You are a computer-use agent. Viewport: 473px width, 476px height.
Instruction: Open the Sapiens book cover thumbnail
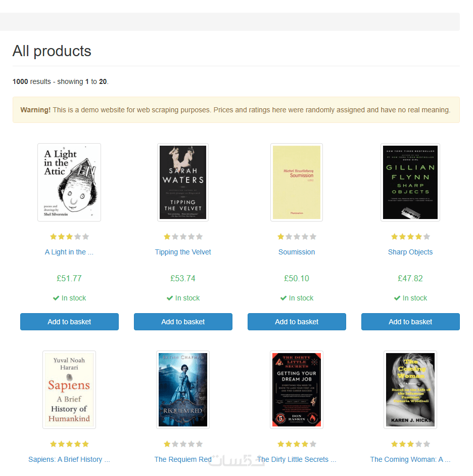tap(69, 390)
